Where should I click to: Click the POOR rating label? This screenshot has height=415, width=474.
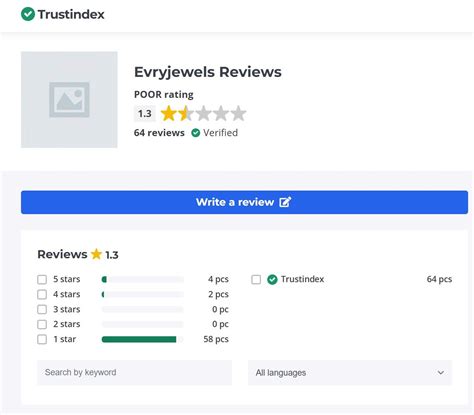tap(164, 95)
